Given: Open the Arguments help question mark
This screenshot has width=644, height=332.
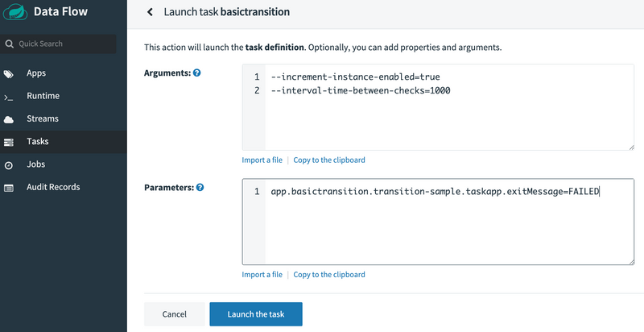Looking at the screenshot, I should [197, 73].
